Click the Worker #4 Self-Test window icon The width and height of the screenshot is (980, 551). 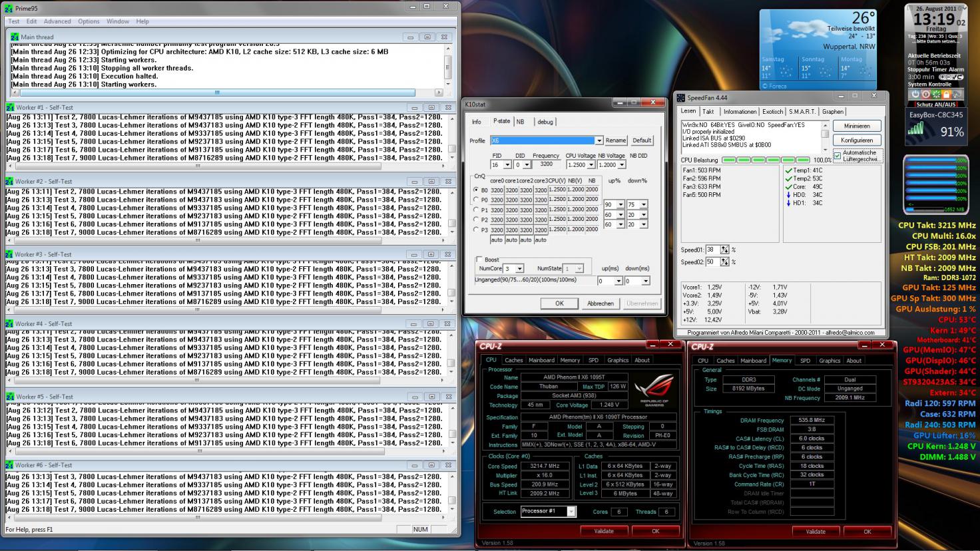pos(10,323)
